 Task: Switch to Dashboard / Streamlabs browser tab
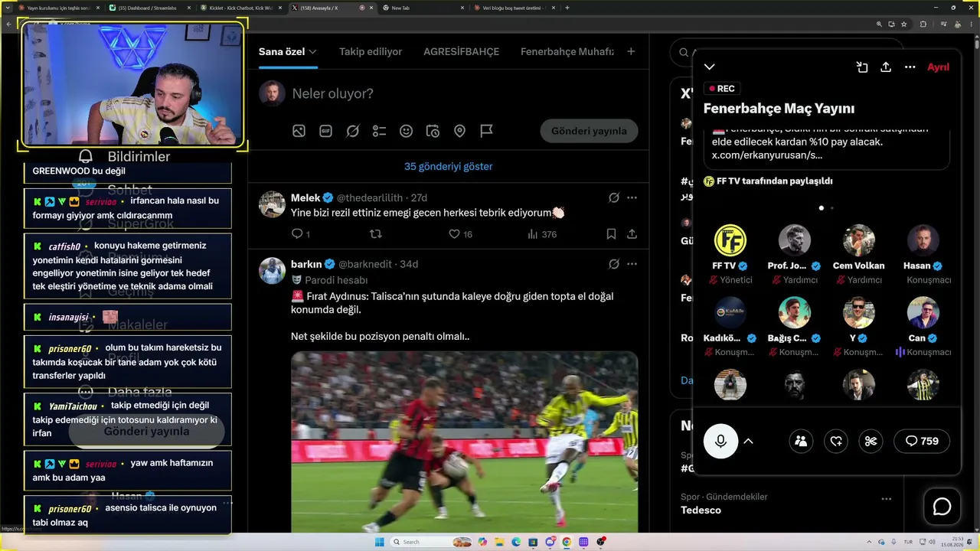(149, 8)
